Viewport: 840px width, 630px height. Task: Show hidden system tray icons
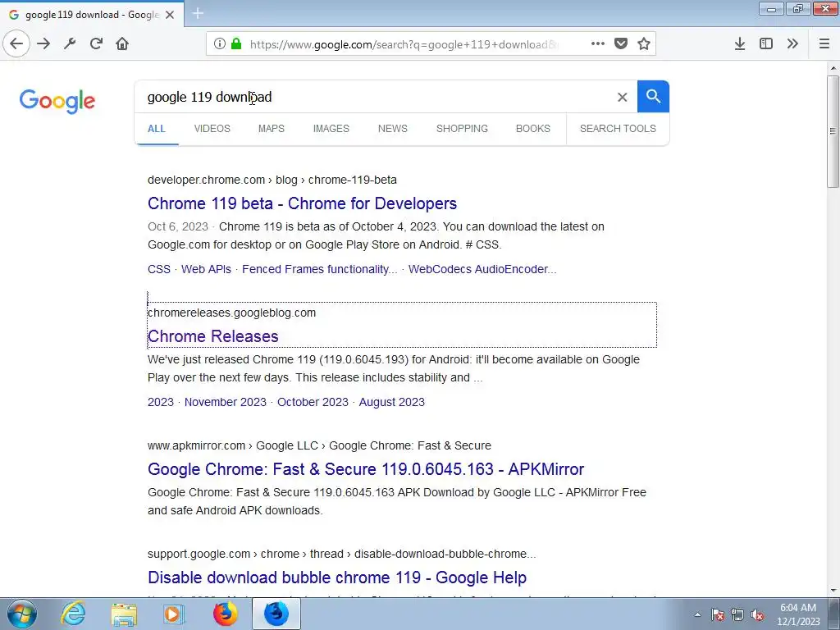click(697, 614)
